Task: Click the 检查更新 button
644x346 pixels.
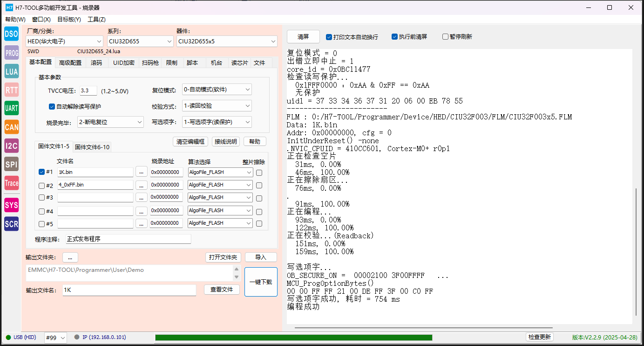Action: pos(540,337)
